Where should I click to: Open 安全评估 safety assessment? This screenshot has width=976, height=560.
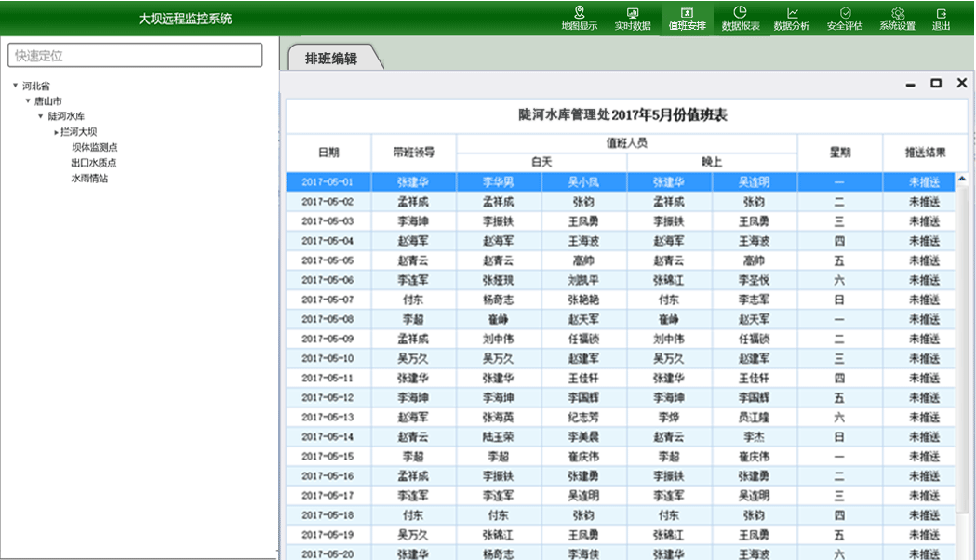(845, 18)
